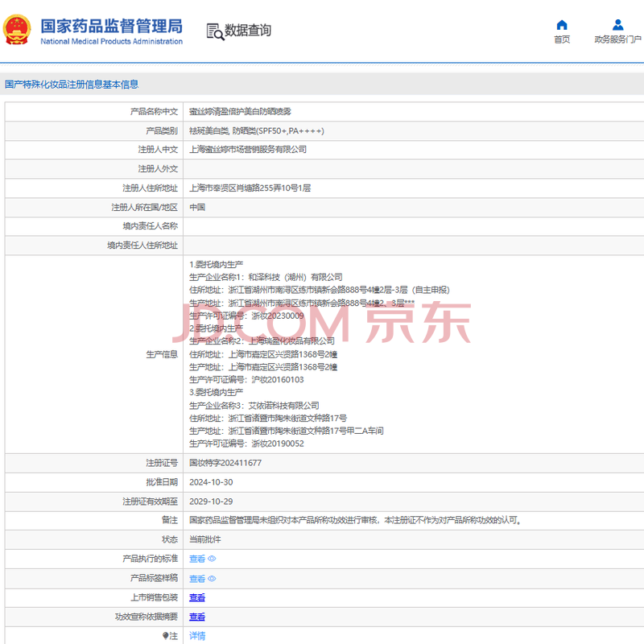This screenshot has height=644, width=644.
Task: View 功效宣称依据摘要 via 查看 link
Action: coord(197,617)
